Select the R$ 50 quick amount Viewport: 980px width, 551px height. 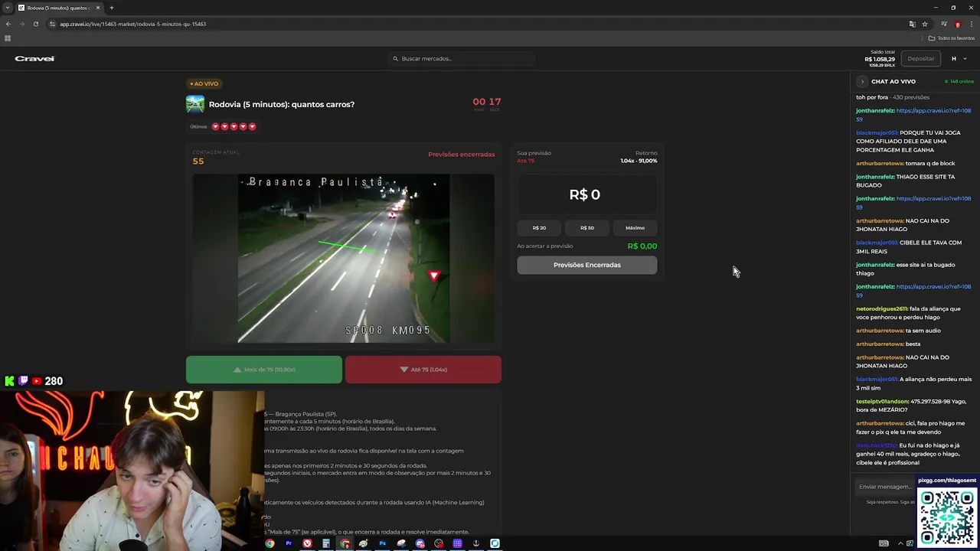(587, 227)
